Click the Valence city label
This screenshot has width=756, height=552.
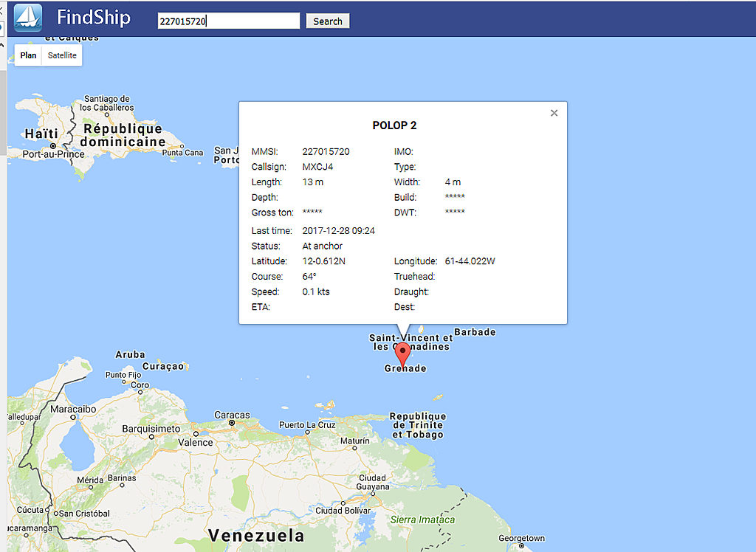(x=196, y=443)
